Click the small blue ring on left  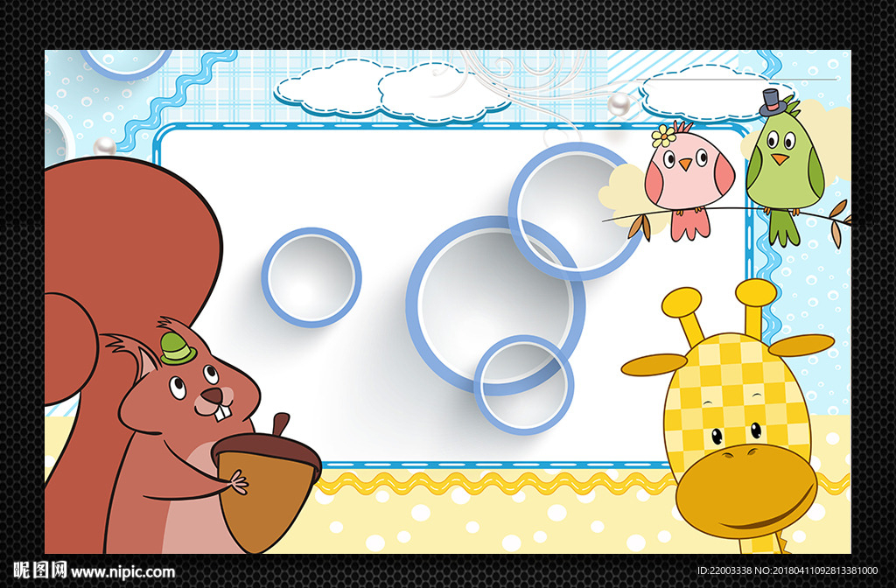point(311,277)
